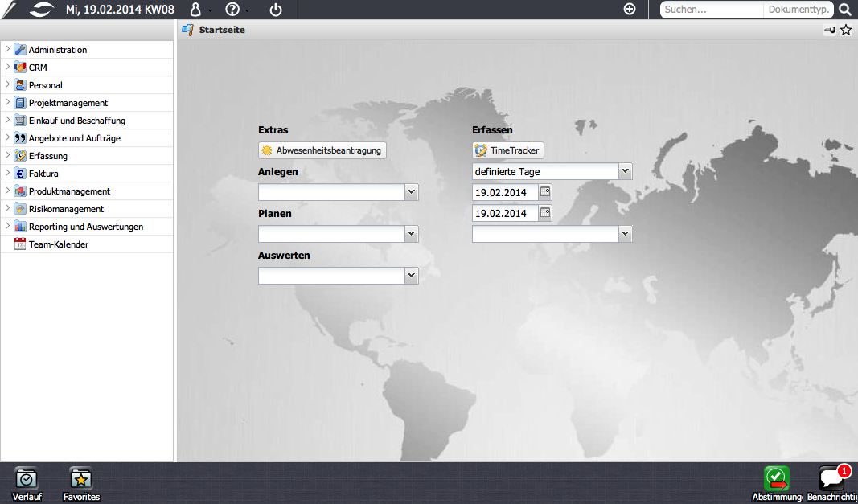Click the search magnifier icon
Viewport: 858px width, 504px height.
[x=845, y=10]
